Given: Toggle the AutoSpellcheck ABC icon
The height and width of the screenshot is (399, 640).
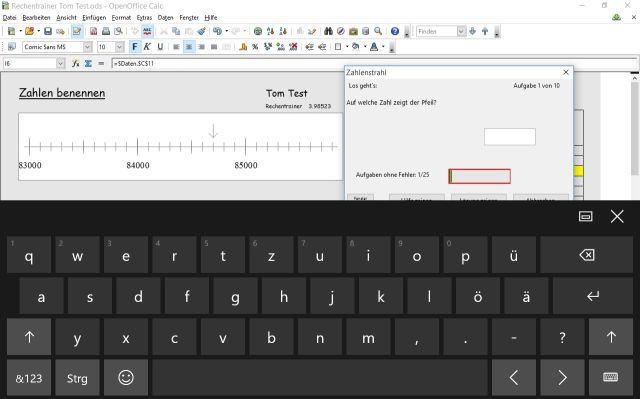Looking at the screenshot, I should [147, 31].
